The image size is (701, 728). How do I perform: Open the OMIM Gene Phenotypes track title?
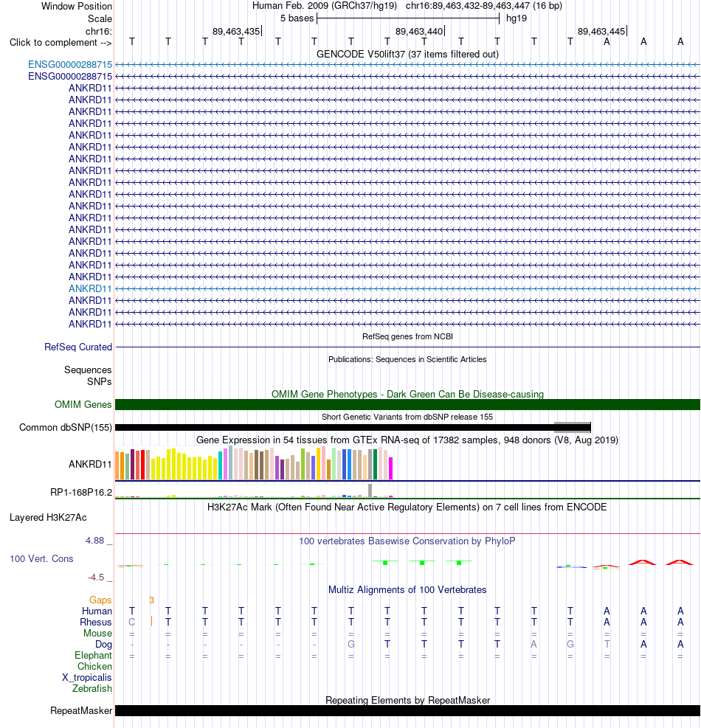[x=407, y=394]
